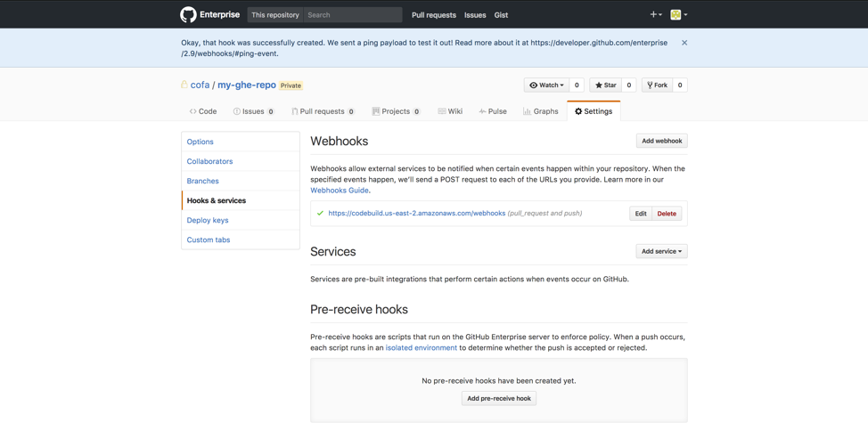
Task: Select the Settings tab
Action: click(x=594, y=111)
